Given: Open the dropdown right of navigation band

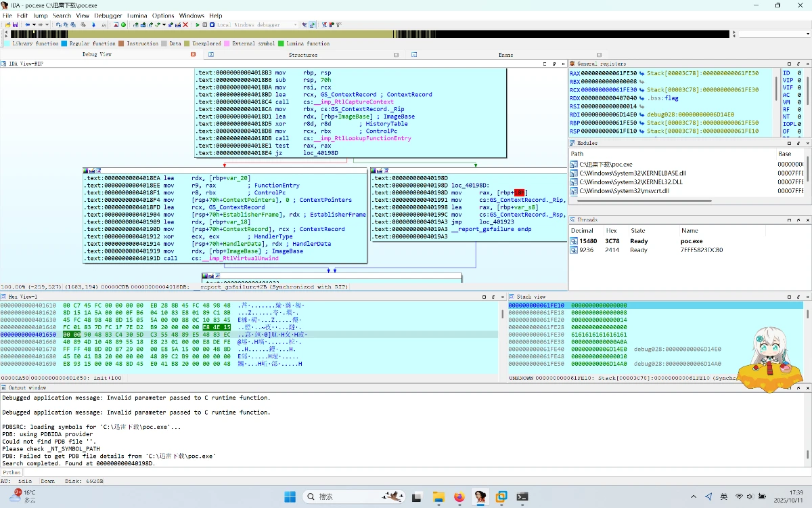Looking at the screenshot, I should (x=807, y=34).
